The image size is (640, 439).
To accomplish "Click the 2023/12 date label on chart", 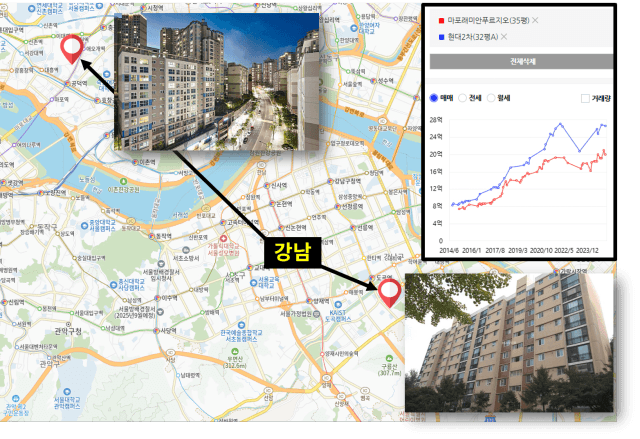I will [587, 251].
